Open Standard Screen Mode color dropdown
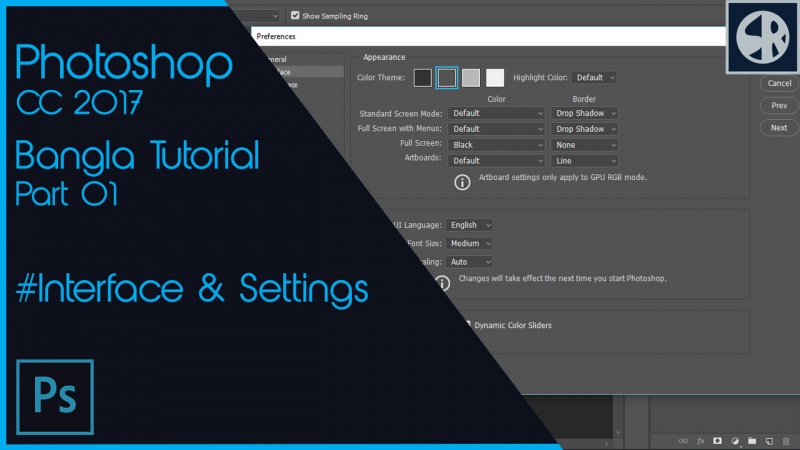This screenshot has width=800, height=450. coord(497,113)
